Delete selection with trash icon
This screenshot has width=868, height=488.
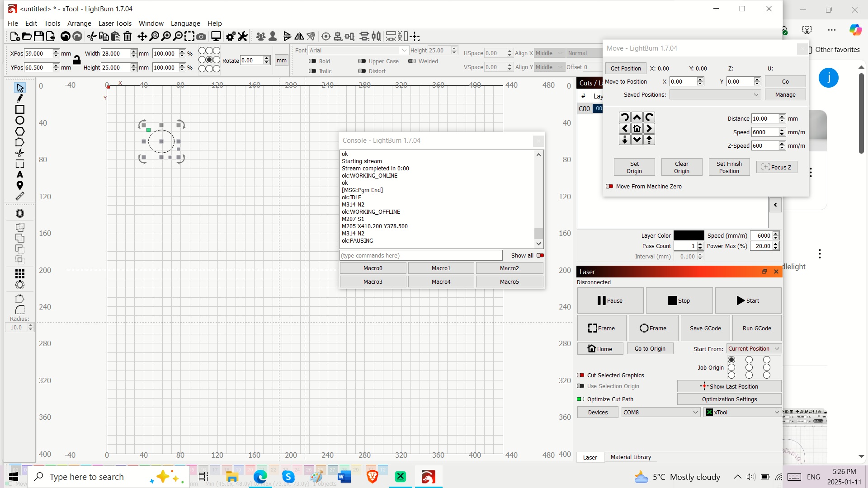(x=128, y=37)
